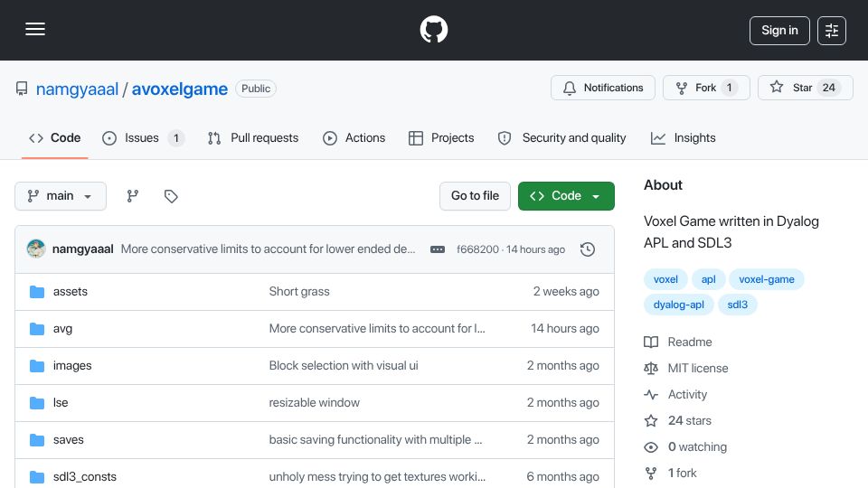Image resolution: width=868 pixels, height=488 pixels.
Task: Select the voxel-game topic tag
Action: [x=767, y=279]
